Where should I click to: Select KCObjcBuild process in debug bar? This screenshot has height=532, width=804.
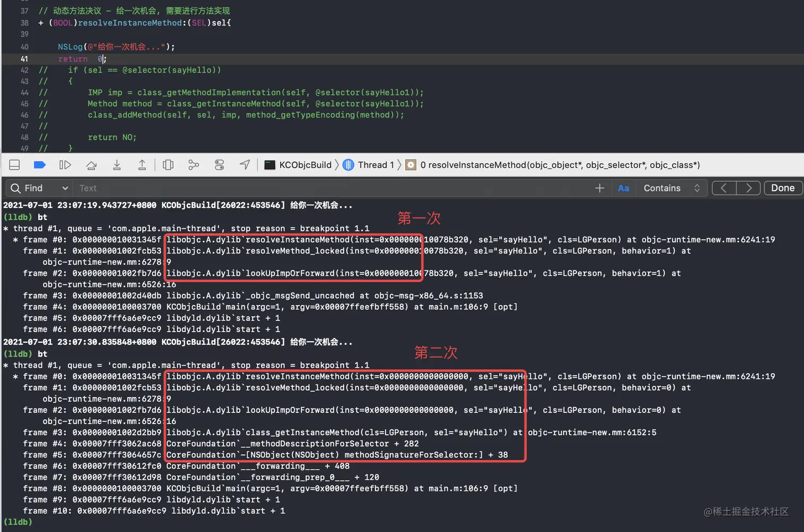click(298, 165)
